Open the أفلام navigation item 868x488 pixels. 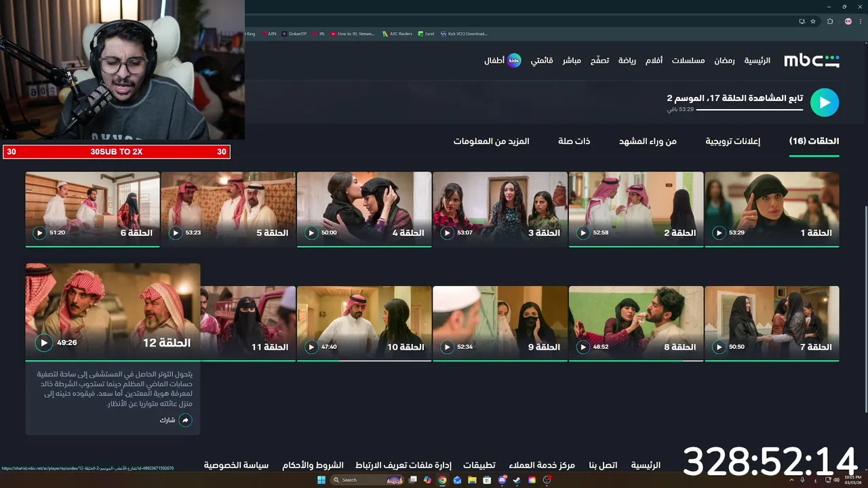point(654,60)
